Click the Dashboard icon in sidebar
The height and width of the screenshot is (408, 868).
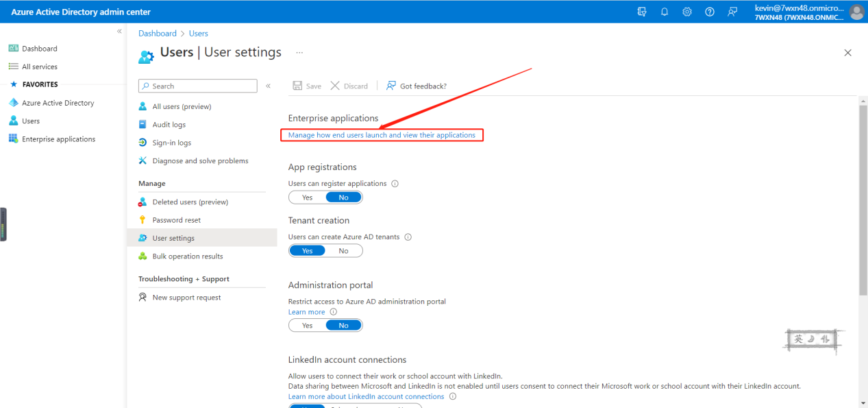13,49
